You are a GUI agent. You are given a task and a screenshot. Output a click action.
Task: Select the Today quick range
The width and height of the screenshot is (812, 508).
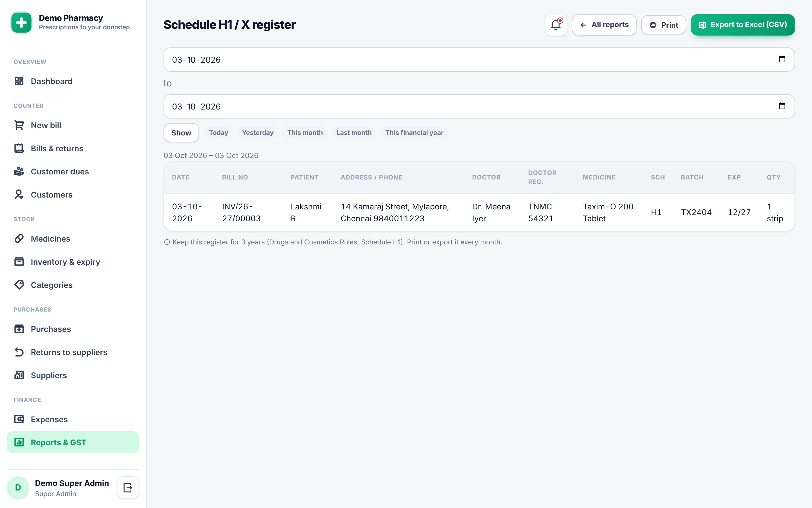[219, 133]
